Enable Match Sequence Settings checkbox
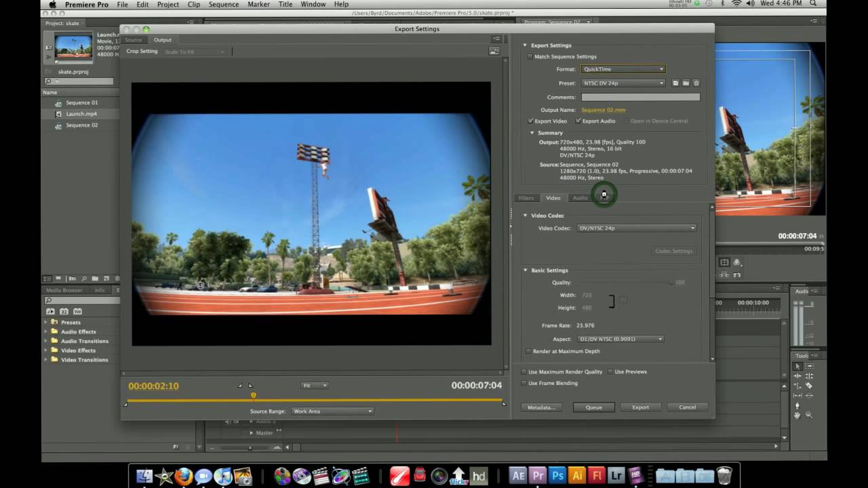This screenshot has height=488, width=868. point(530,57)
